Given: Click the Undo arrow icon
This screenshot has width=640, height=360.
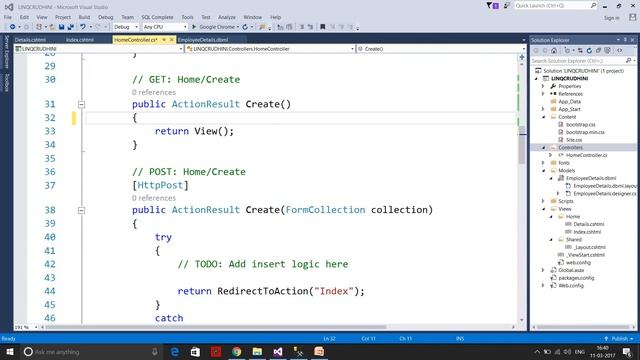Looking at the screenshot, I should (83, 27).
